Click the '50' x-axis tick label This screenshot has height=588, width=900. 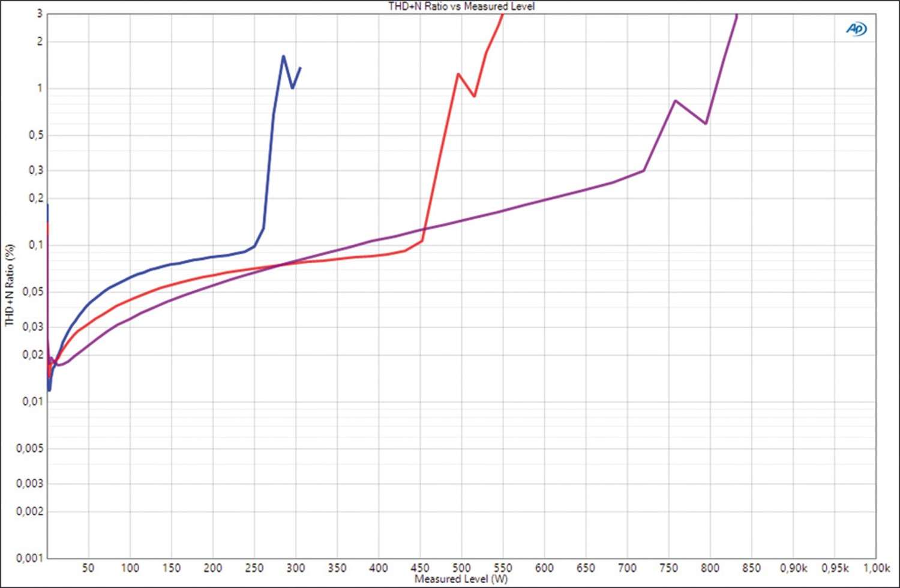pyautogui.click(x=88, y=568)
